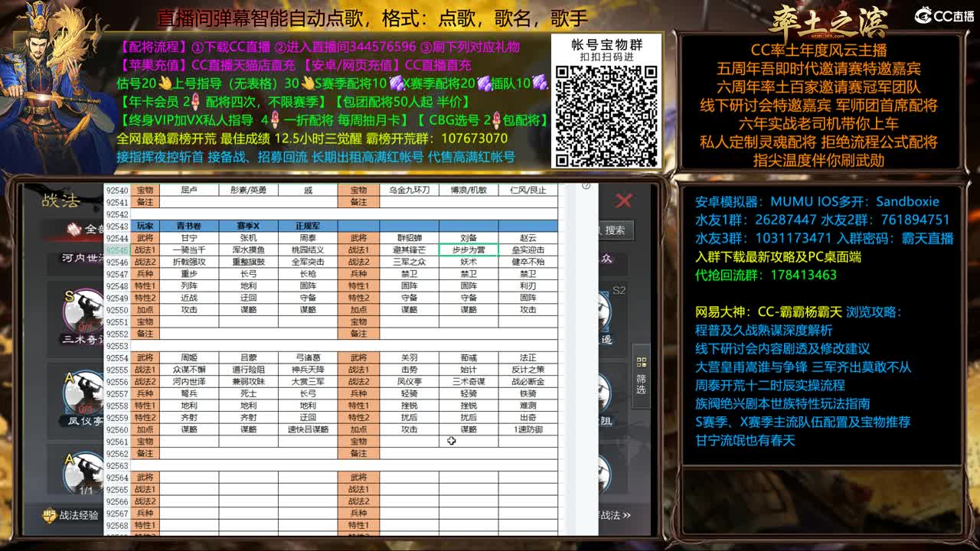The image size is (980, 551).
Task: Select the cell 反计之策
Action: coord(528,370)
